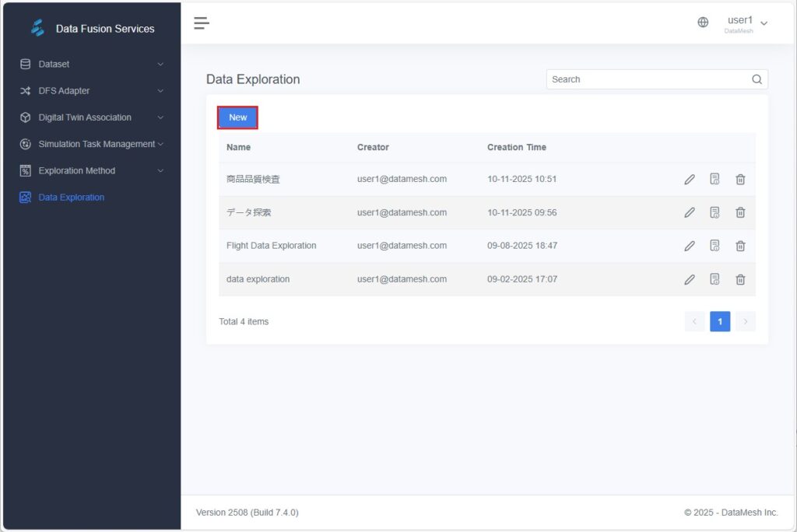Click the globe language icon
Image resolution: width=797 pixels, height=532 pixels.
[x=703, y=23]
